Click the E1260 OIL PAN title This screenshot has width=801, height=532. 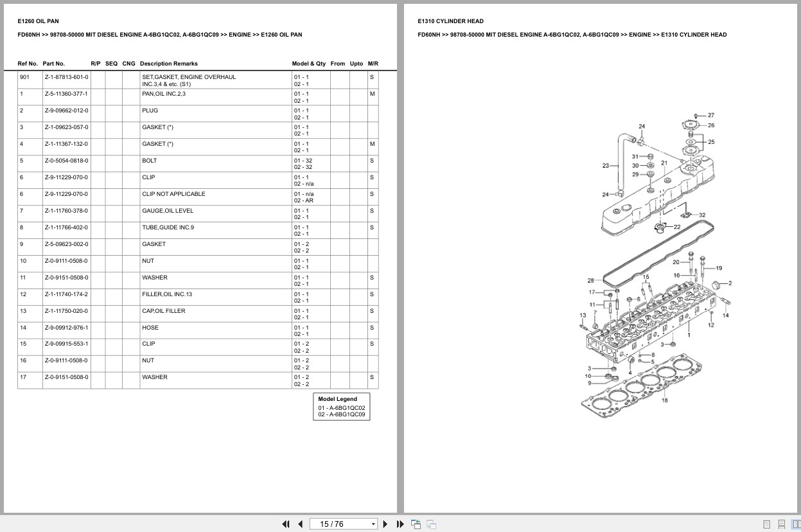pyautogui.click(x=39, y=21)
